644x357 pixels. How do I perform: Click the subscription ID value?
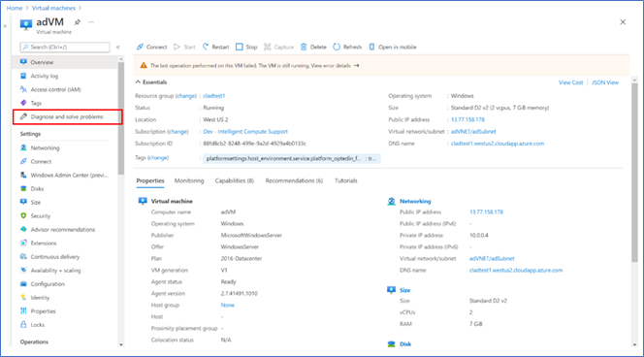[254, 144]
